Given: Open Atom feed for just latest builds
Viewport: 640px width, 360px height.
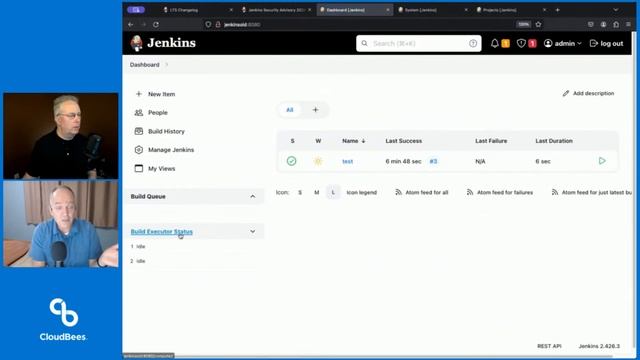Looking at the screenshot, I should 592,192.
